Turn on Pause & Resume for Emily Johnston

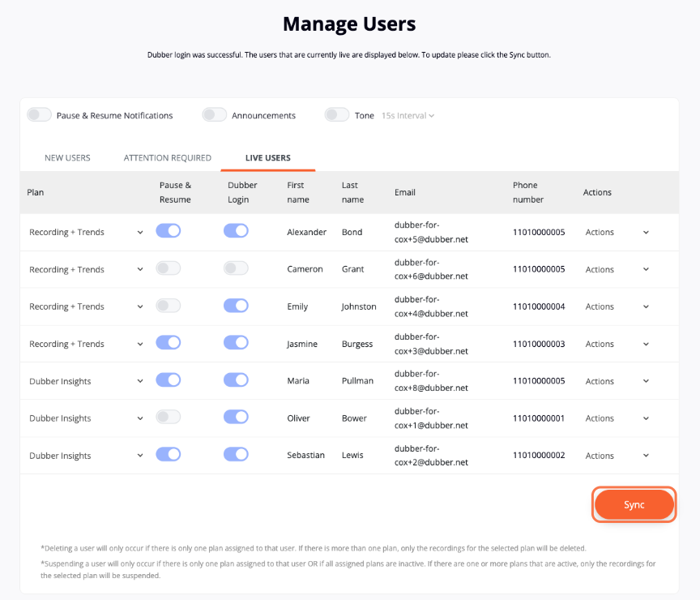(169, 306)
